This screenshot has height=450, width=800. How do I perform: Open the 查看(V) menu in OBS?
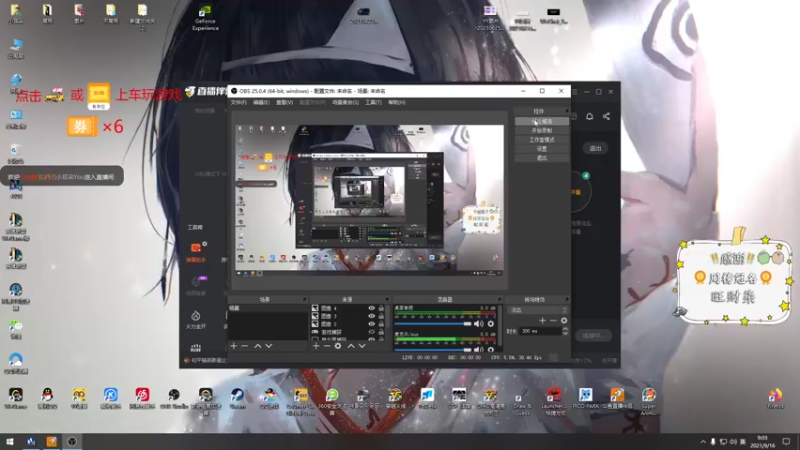point(284,103)
